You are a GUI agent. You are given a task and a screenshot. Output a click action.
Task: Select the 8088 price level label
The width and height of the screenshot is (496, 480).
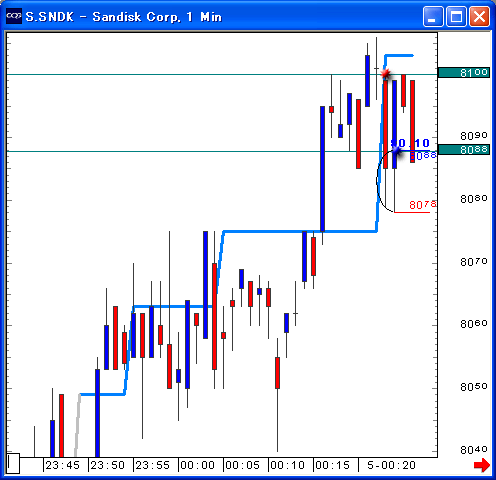464,149
